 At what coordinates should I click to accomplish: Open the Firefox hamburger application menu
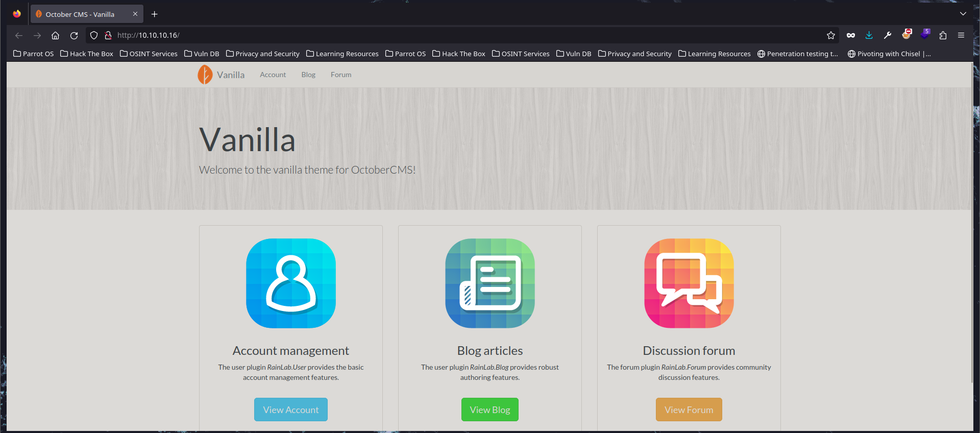pyautogui.click(x=961, y=35)
